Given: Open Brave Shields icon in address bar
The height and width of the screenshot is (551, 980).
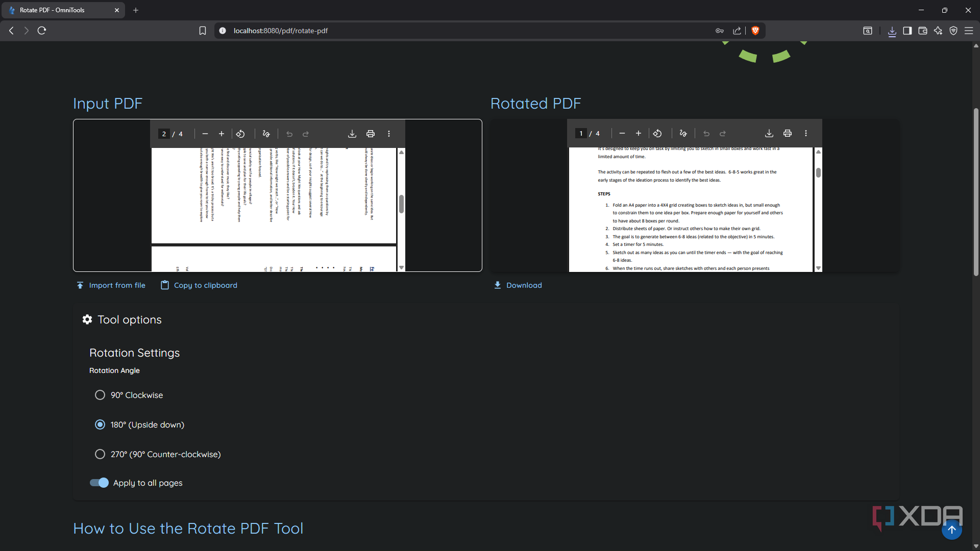Looking at the screenshot, I should 755,31.
